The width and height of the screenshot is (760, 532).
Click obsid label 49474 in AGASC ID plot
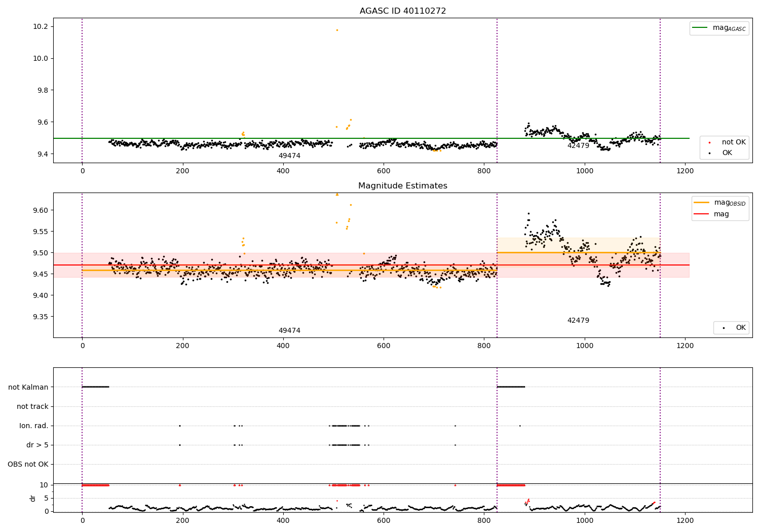pyautogui.click(x=289, y=156)
